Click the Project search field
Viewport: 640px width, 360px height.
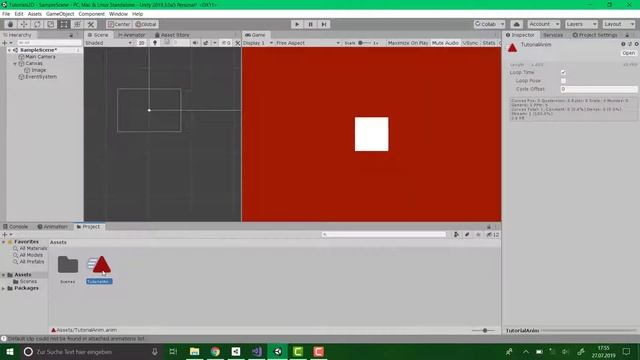point(384,235)
